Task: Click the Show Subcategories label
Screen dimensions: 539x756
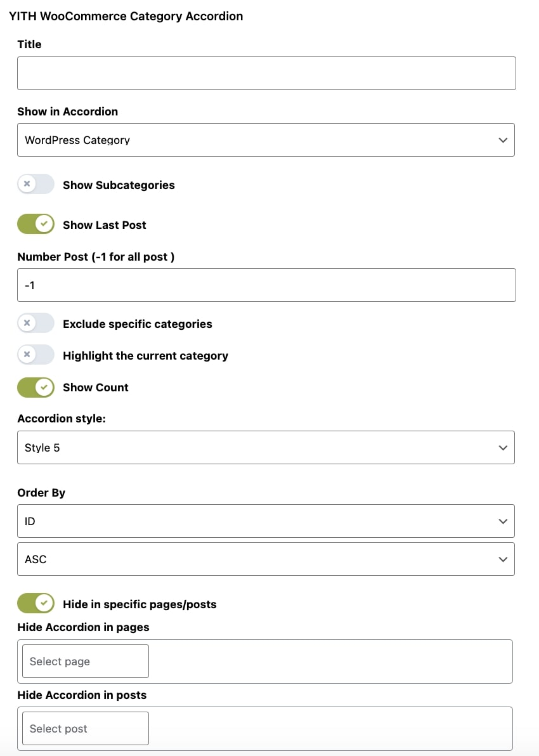Action: pyautogui.click(x=119, y=185)
